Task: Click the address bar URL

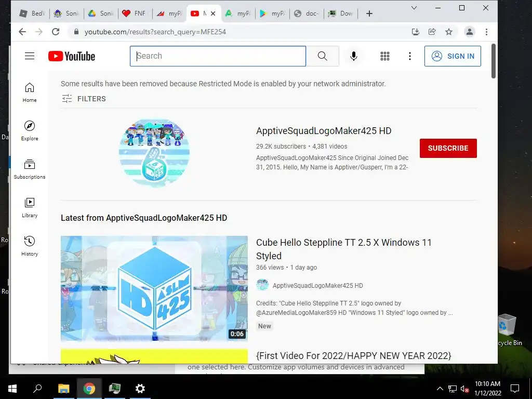Action: [155, 32]
